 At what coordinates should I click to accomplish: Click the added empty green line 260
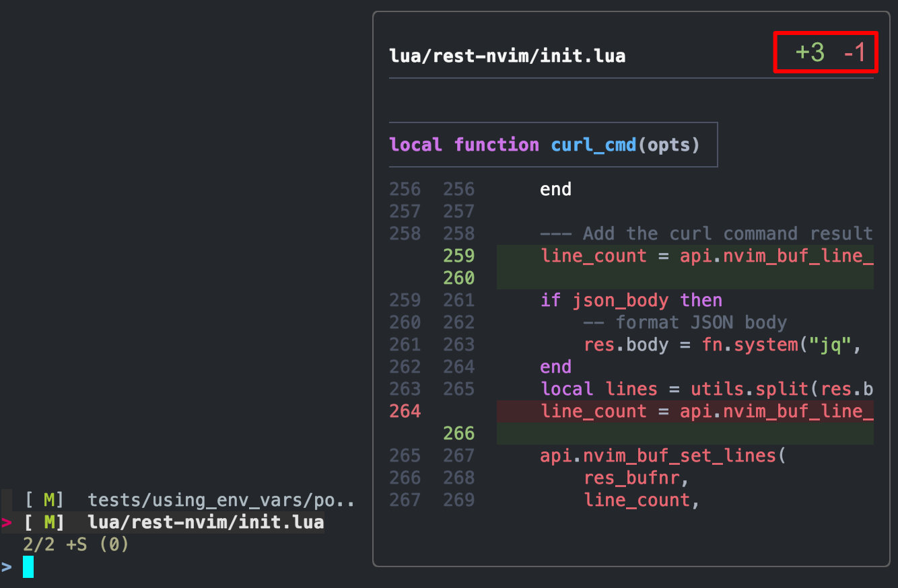[x=685, y=278]
